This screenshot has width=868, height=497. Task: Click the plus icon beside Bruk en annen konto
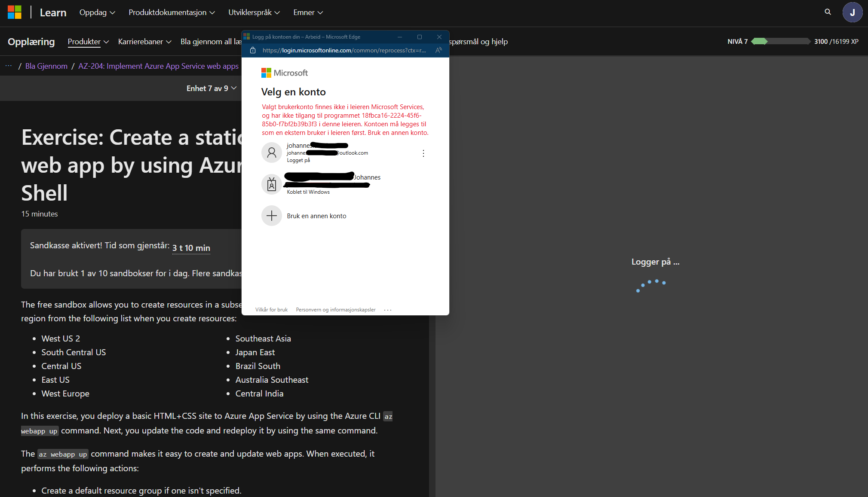271,216
